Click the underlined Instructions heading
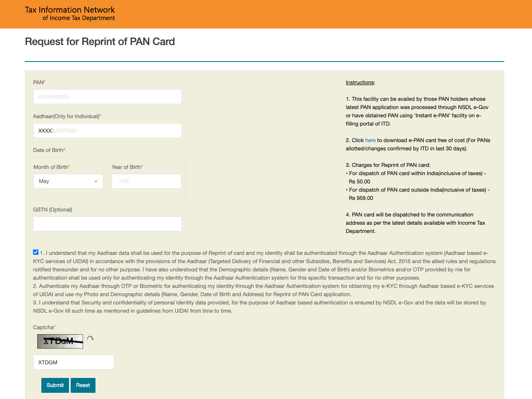This screenshot has height=399, width=532. pyautogui.click(x=360, y=83)
